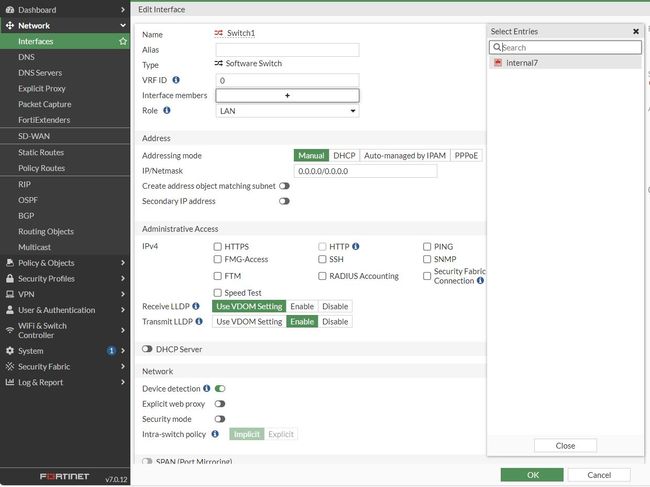Image resolution: width=650 pixels, height=487 pixels.
Task: Click the IP/Netmask input field
Action: (x=365, y=171)
